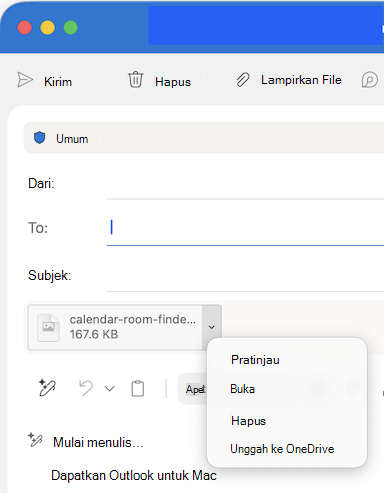Click the green fullscreen window button

pyautogui.click(x=71, y=27)
